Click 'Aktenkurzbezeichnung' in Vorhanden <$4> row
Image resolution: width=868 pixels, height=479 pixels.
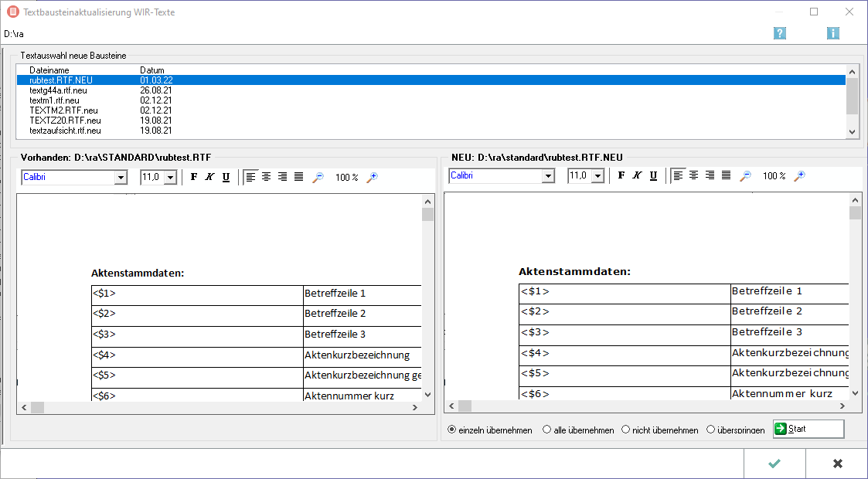(x=357, y=355)
